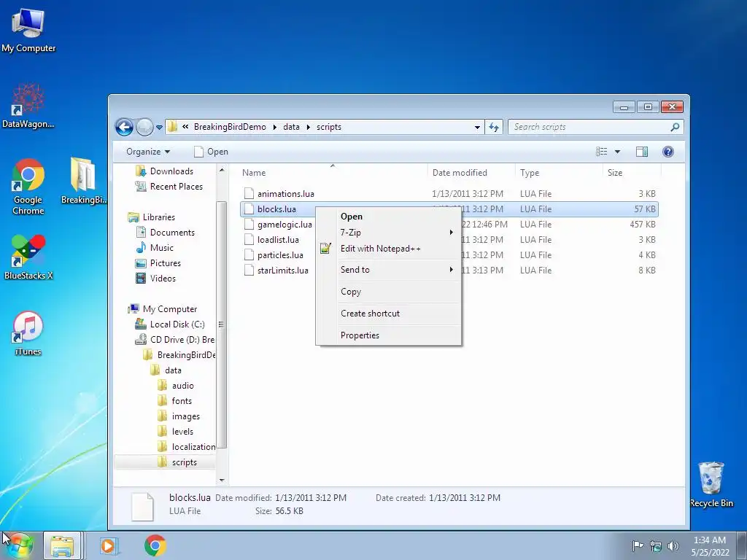Refresh the scripts folder view
Image resolution: width=747 pixels, height=560 pixels.
click(494, 127)
